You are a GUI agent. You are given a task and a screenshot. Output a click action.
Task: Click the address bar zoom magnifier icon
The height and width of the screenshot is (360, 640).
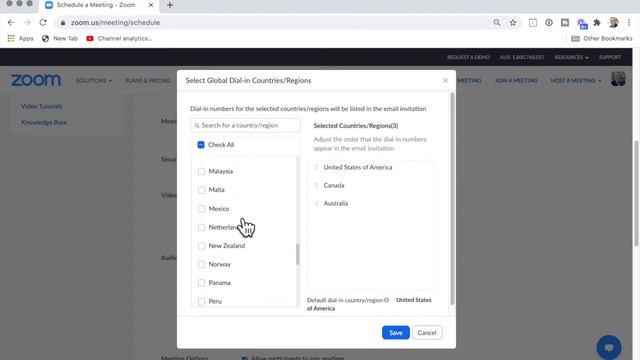tap(497, 22)
